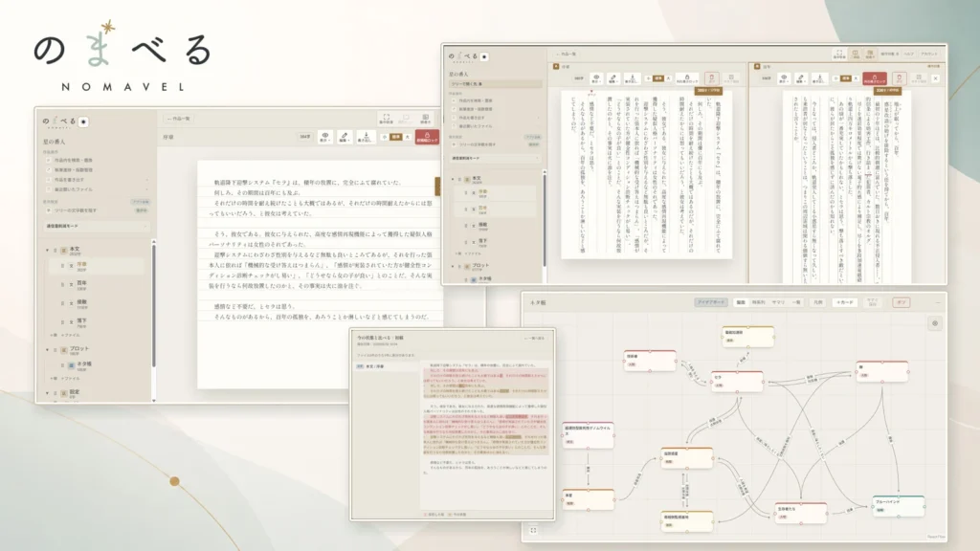980x551 pixels.
Task: Click 凡例 button in ネタ帳 window
Action: tap(817, 302)
